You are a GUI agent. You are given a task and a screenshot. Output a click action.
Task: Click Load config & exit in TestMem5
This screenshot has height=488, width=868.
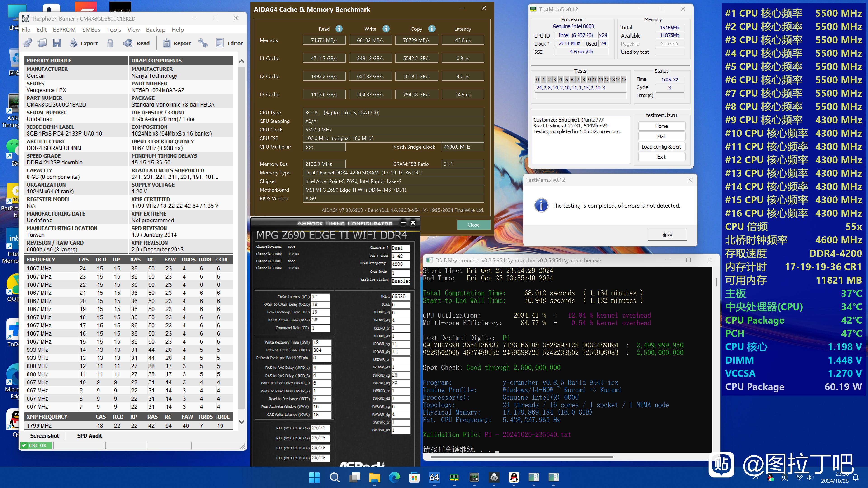coord(661,147)
